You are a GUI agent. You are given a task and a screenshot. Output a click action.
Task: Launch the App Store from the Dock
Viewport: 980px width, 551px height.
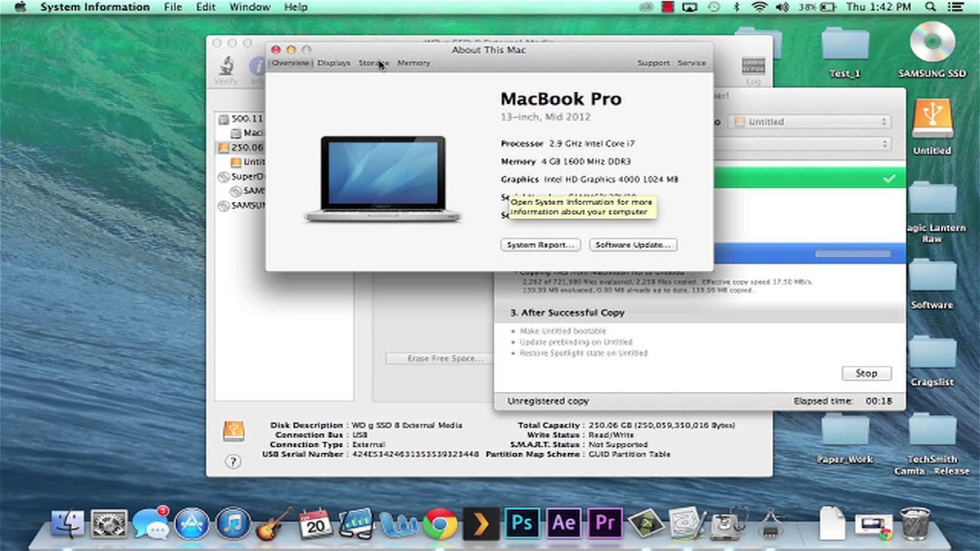click(191, 524)
